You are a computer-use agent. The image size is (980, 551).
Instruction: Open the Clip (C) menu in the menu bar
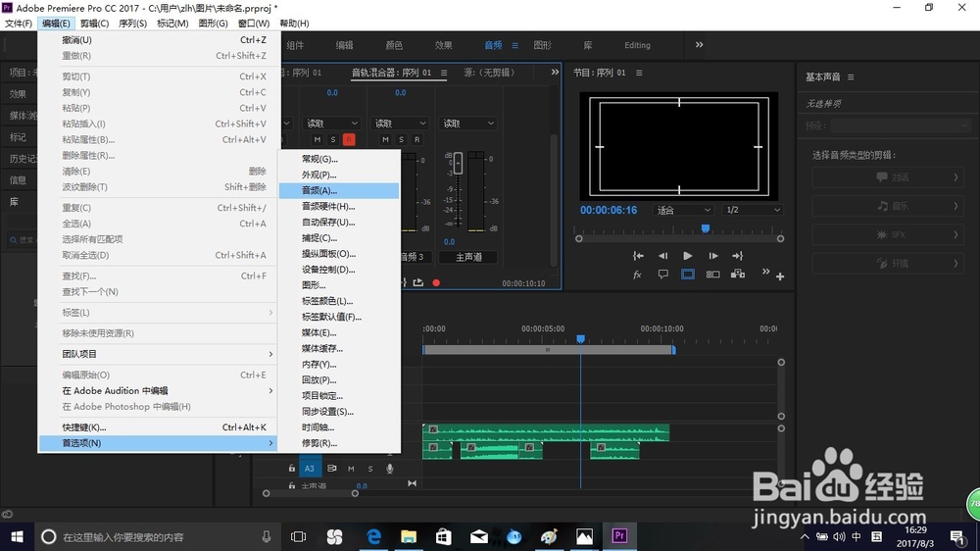pos(94,24)
